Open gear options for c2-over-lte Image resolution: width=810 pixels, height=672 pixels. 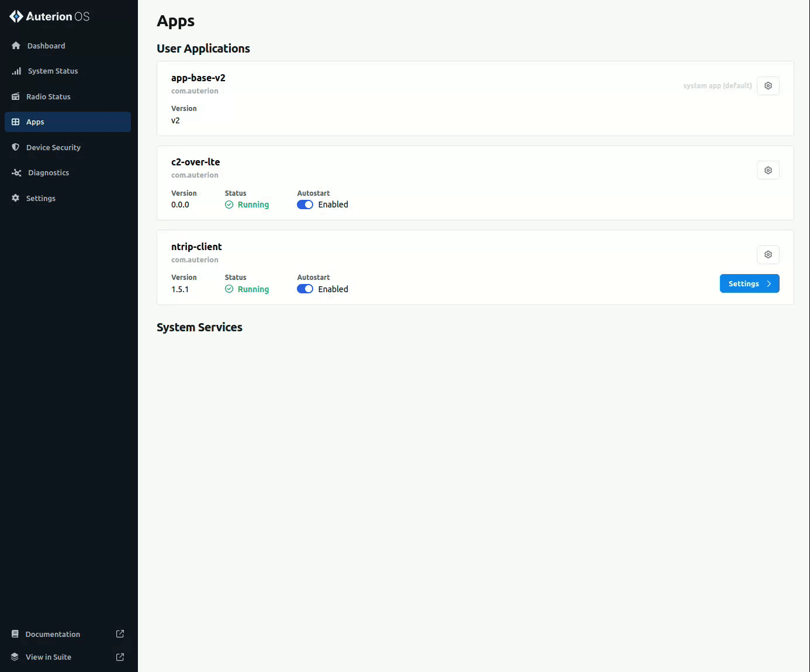click(x=768, y=171)
